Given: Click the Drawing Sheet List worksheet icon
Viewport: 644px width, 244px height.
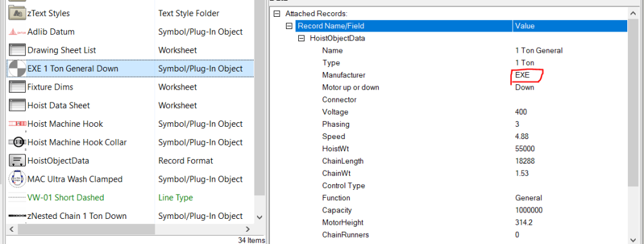Looking at the screenshot, I should (x=17, y=50).
